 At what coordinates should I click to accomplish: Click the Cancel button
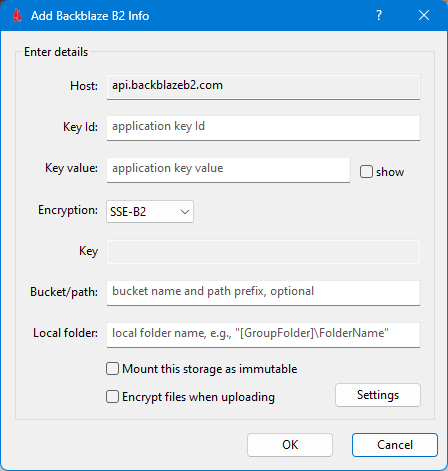point(395,445)
